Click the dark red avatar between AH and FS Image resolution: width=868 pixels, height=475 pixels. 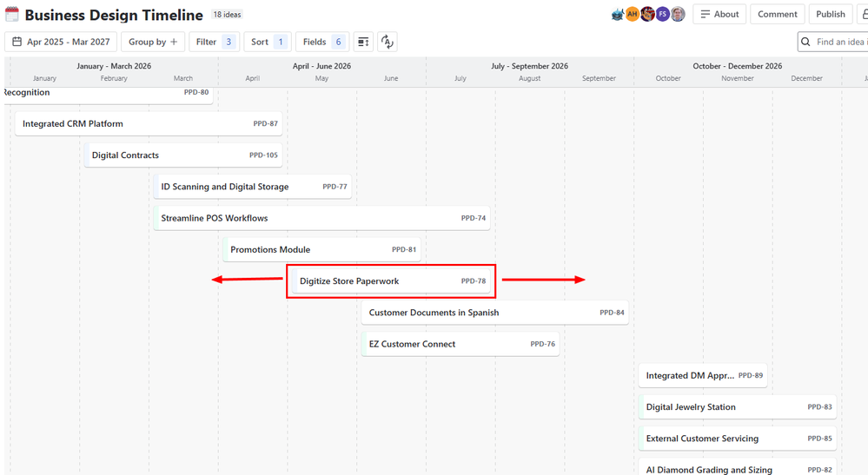647,15
